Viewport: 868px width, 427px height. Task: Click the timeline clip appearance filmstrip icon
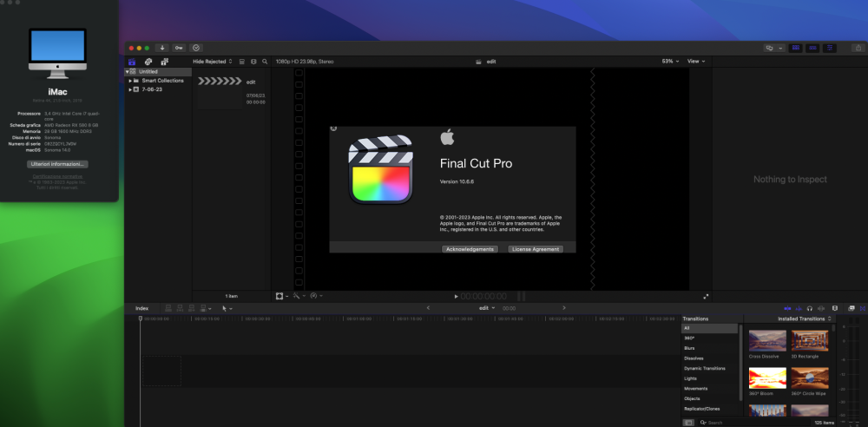[835, 308]
